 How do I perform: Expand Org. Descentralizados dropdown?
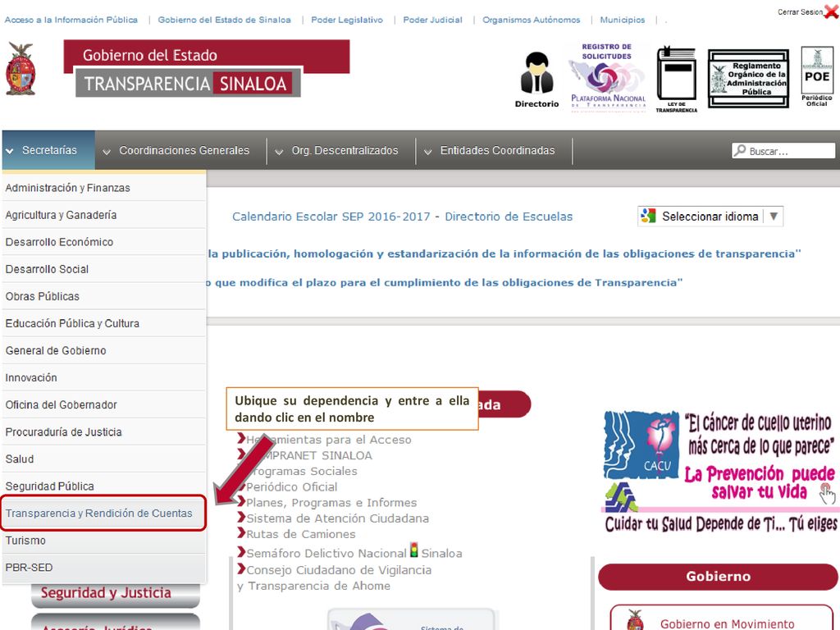coord(340,151)
